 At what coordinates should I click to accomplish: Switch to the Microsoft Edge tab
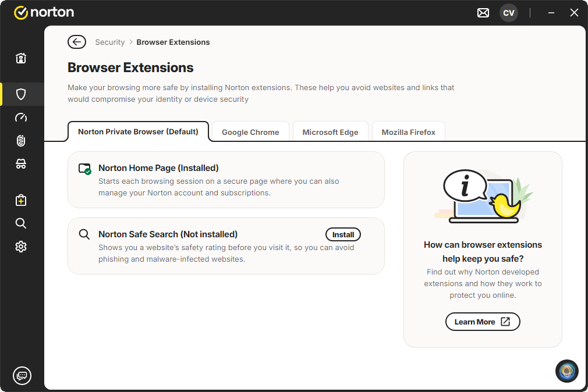click(x=330, y=132)
